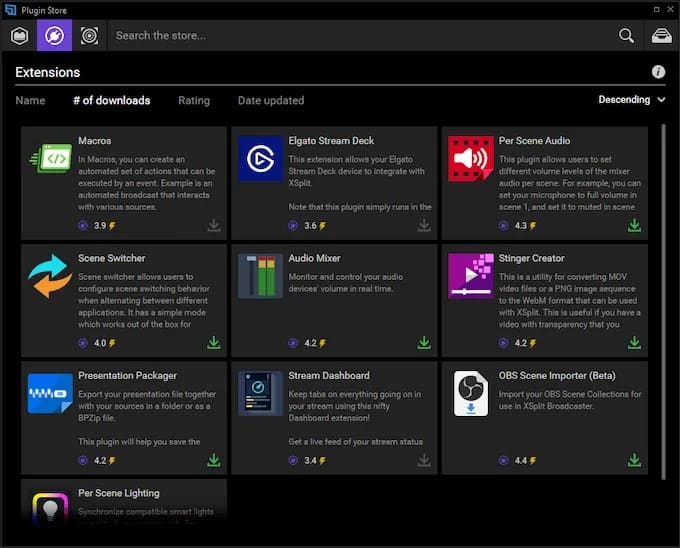
Task: Sort extensions by Date updated
Action: coord(271,100)
